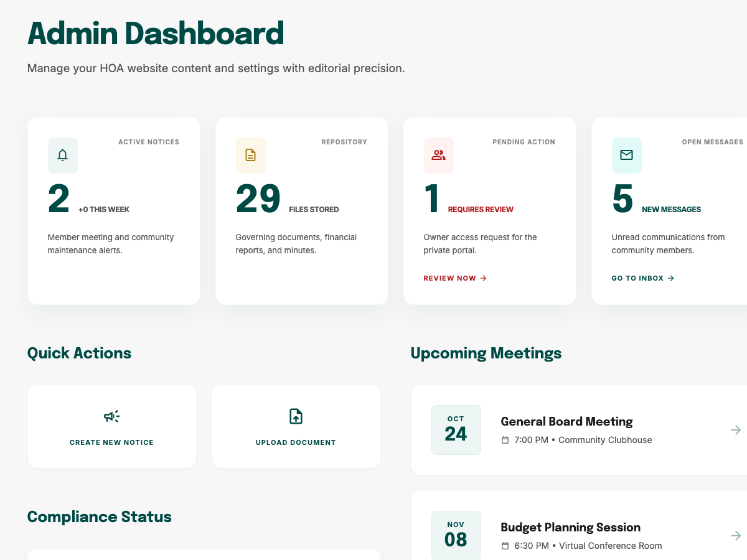Open Budget Planning Session via arrow icon

(736, 536)
